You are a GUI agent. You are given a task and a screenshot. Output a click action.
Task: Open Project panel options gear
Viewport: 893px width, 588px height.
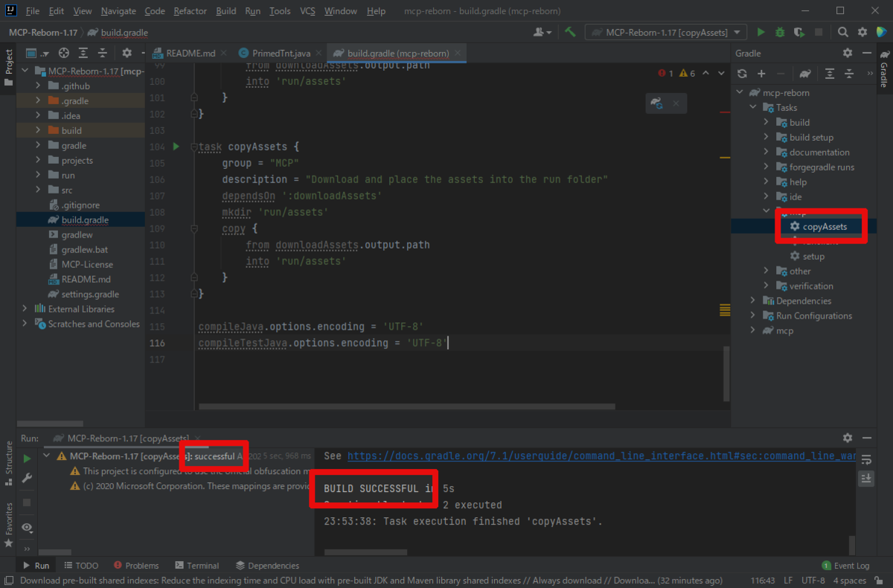click(127, 53)
